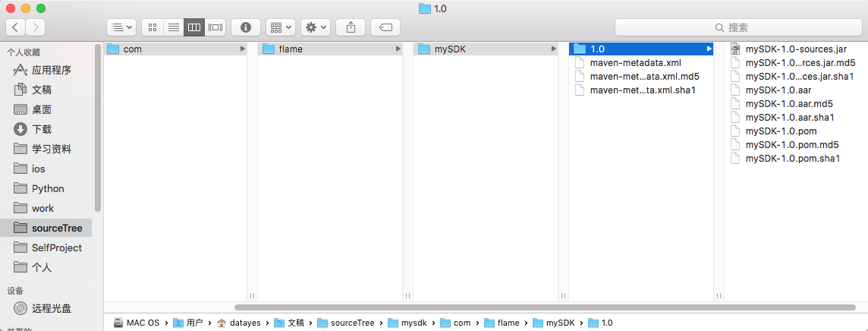Image resolution: width=868 pixels, height=331 pixels.
Task: Open SelfProject folder in the sidebar
Action: pos(46,248)
